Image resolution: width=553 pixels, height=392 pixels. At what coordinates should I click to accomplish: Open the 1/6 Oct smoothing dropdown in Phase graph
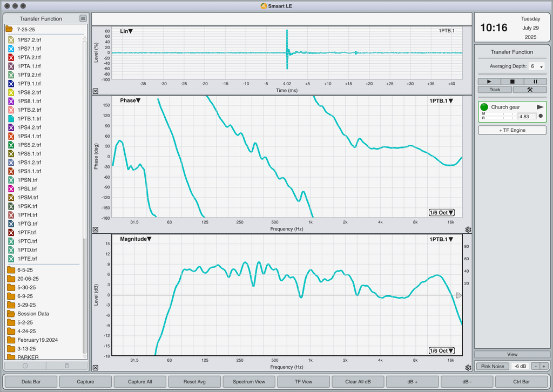tap(442, 213)
